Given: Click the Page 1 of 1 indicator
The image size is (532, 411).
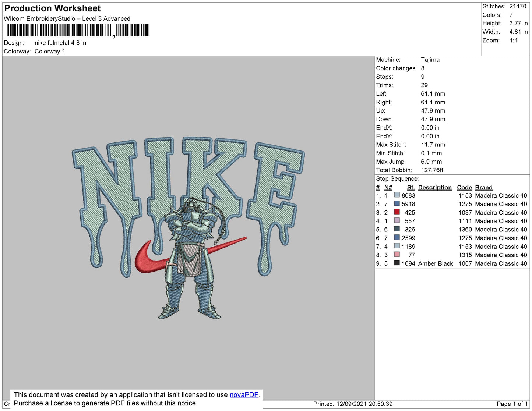Looking at the screenshot, I should (x=512, y=404).
